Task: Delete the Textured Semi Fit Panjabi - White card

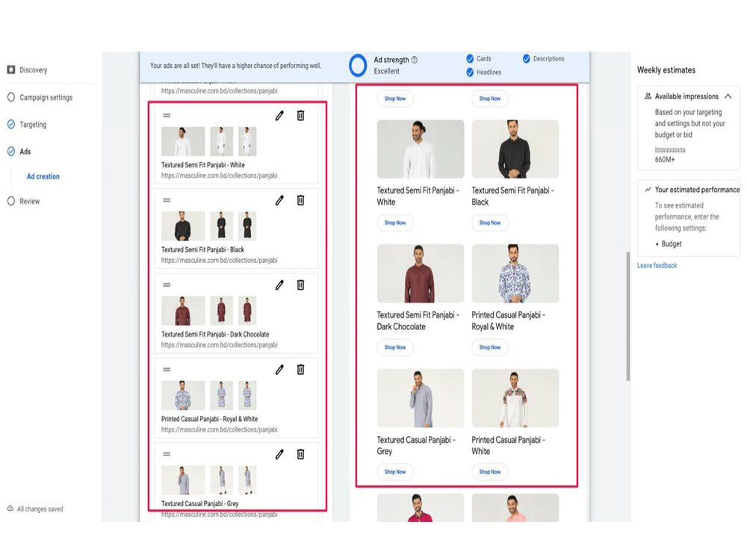Action: pos(300,115)
